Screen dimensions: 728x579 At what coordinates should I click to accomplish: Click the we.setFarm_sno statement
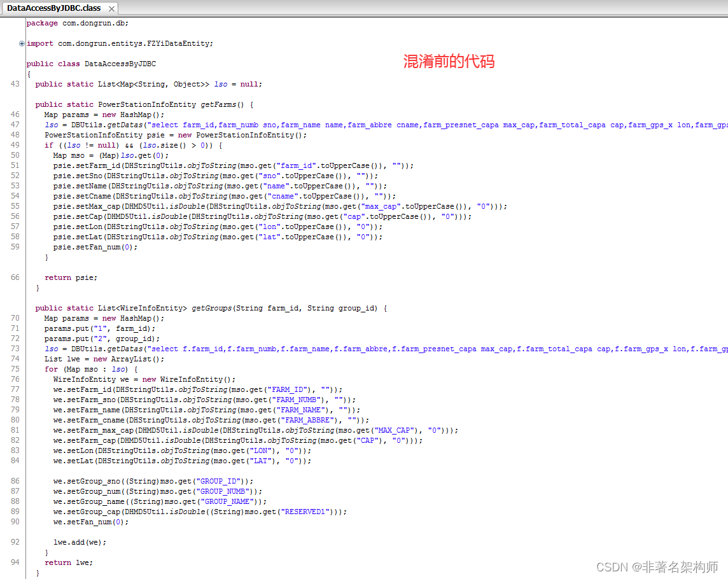point(204,400)
